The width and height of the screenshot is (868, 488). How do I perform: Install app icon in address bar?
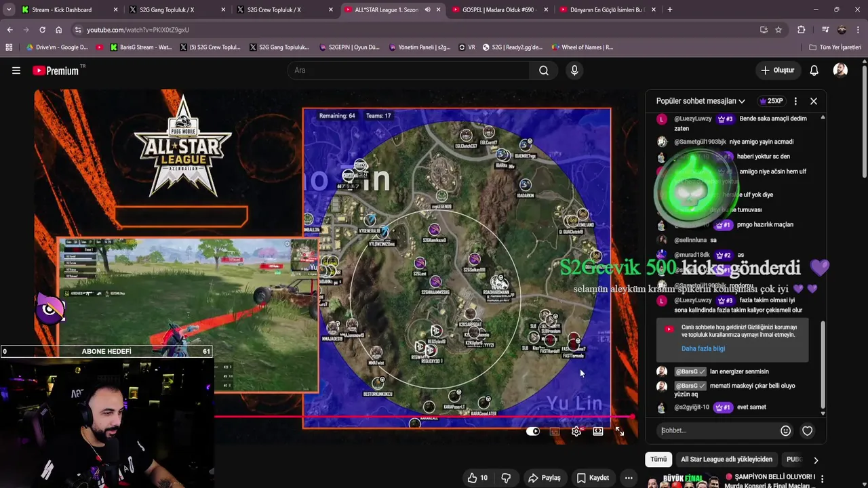[x=764, y=30]
